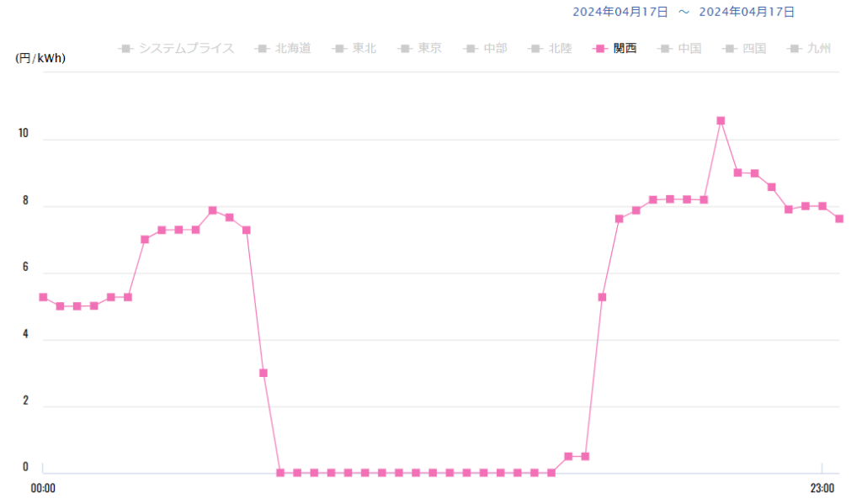The height and width of the screenshot is (504, 862).
Task: Click the last data point on the right
Action: pyautogui.click(x=839, y=219)
